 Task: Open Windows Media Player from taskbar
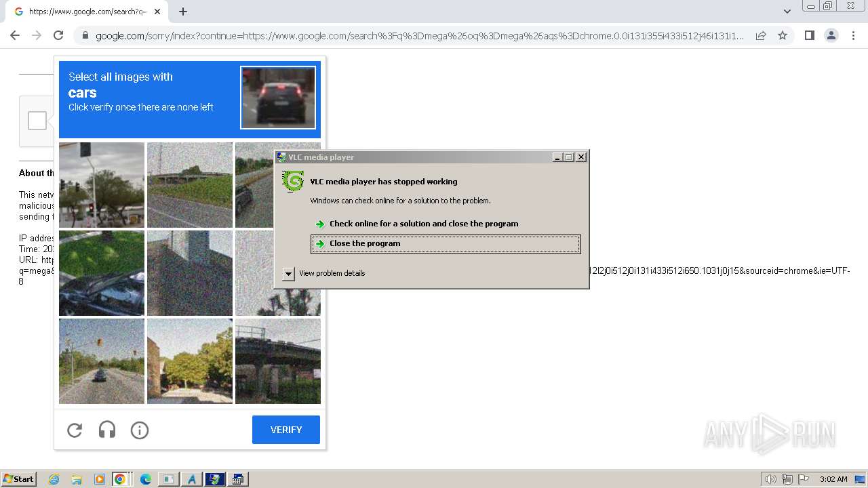99,479
